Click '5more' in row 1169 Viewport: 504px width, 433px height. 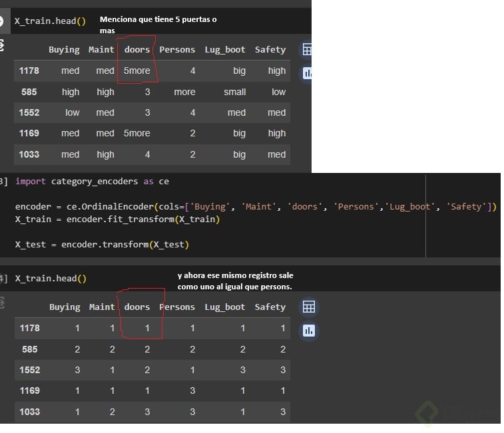137,133
